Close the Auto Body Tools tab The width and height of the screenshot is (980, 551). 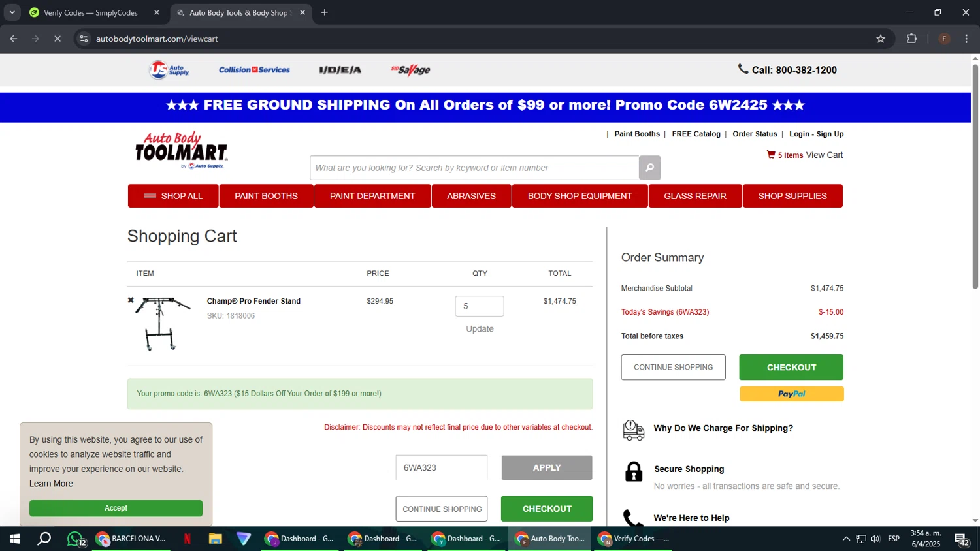tap(302, 12)
